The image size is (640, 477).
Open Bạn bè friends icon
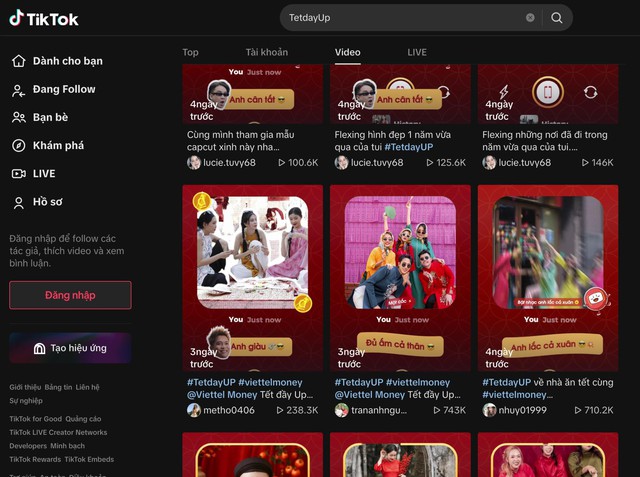pyautogui.click(x=18, y=118)
